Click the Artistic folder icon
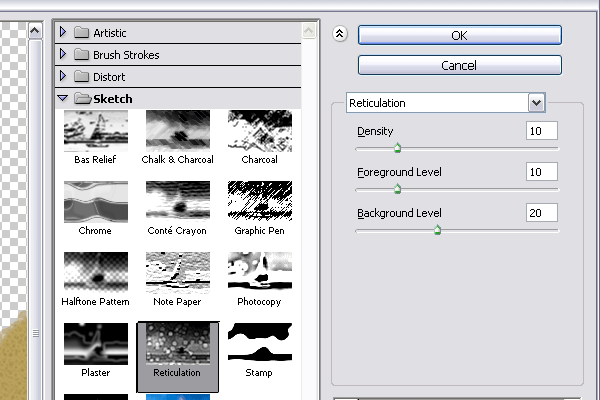Screen dimensions: 600x400 click(x=82, y=33)
